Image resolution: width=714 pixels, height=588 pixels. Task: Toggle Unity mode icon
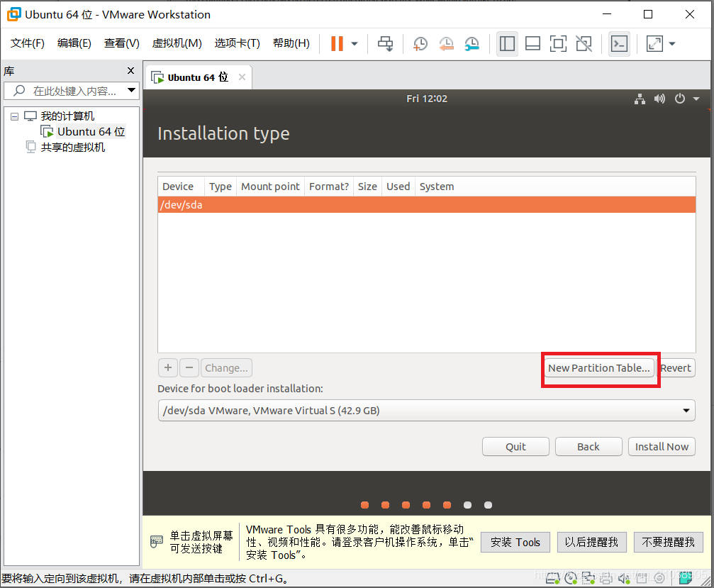pyautogui.click(x=584, y=44)
